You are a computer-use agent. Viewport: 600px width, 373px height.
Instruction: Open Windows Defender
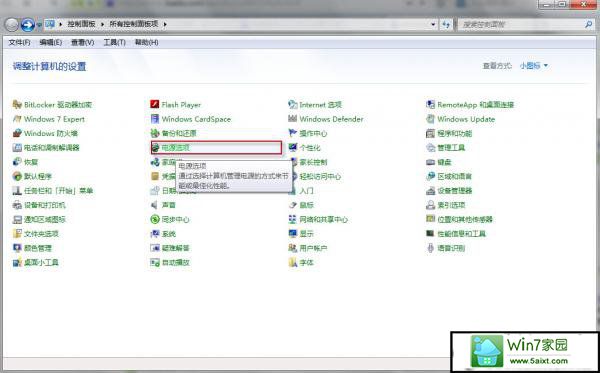(326, 119)
